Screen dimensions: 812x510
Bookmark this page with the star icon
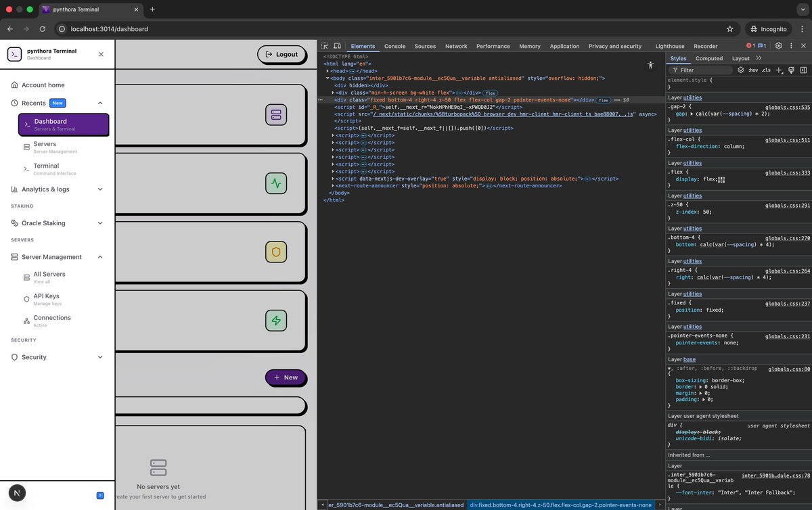(x=730, y=29)
